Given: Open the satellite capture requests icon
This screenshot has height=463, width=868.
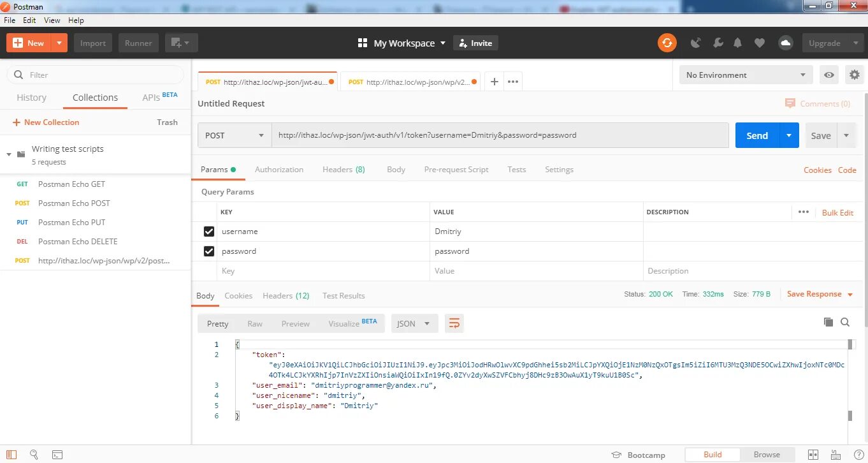Looking at the screenshot, I should 696,43.
